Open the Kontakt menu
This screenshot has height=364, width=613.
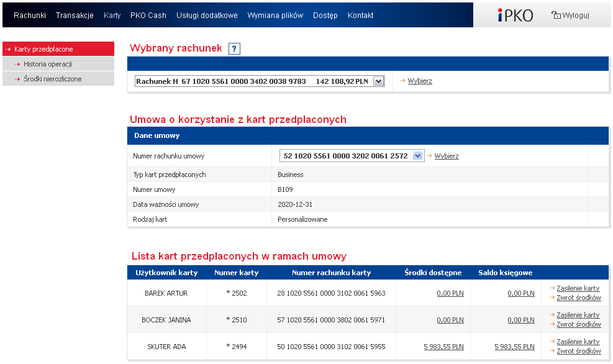click(x=360, y=16)
